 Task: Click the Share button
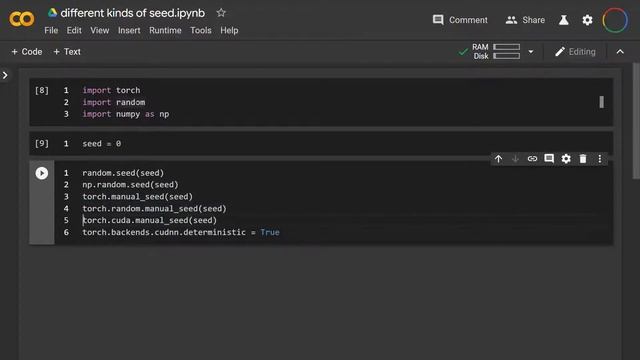[525, 20]
